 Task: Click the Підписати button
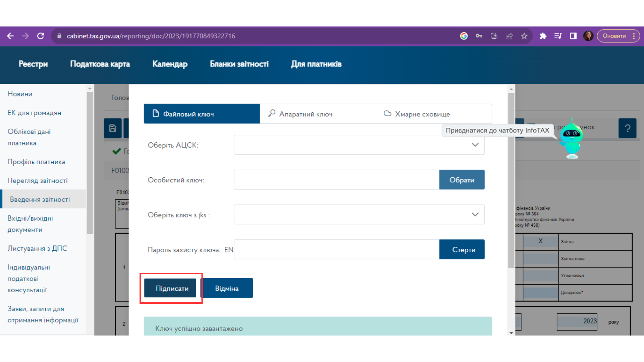pyautogui.click(x=170, y=288)
